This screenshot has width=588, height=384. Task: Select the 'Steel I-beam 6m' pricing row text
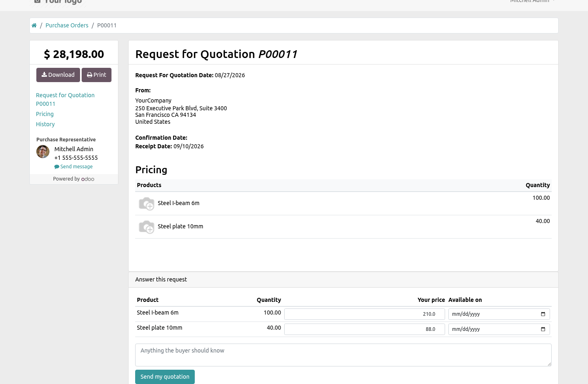pyautogui.click(x=178, y=203)
